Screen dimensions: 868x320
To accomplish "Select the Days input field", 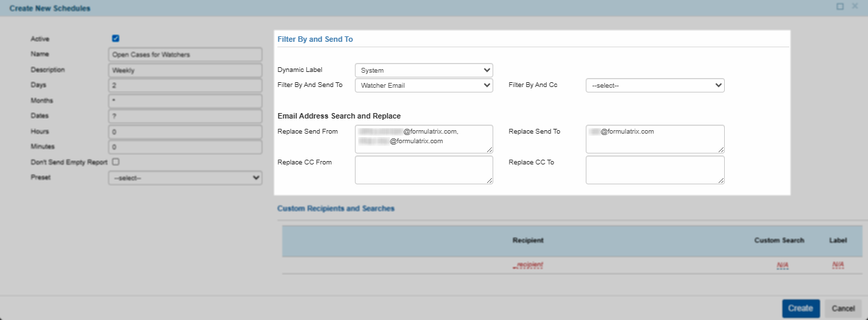I will coord(185,86).
